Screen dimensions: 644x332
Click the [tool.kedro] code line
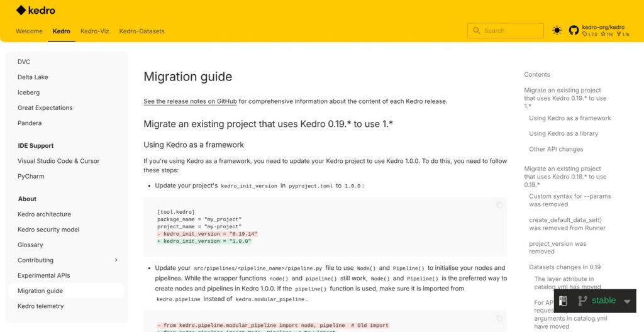pos(175,212)
